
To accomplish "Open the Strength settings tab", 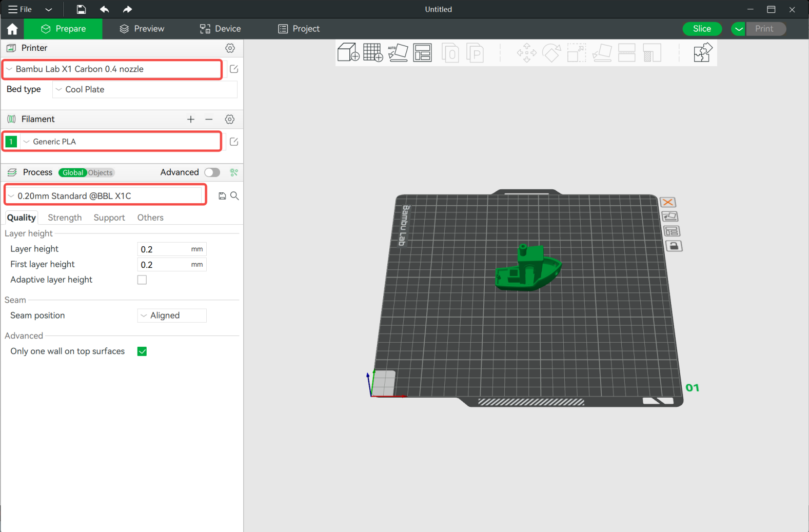I will point(65,218).
